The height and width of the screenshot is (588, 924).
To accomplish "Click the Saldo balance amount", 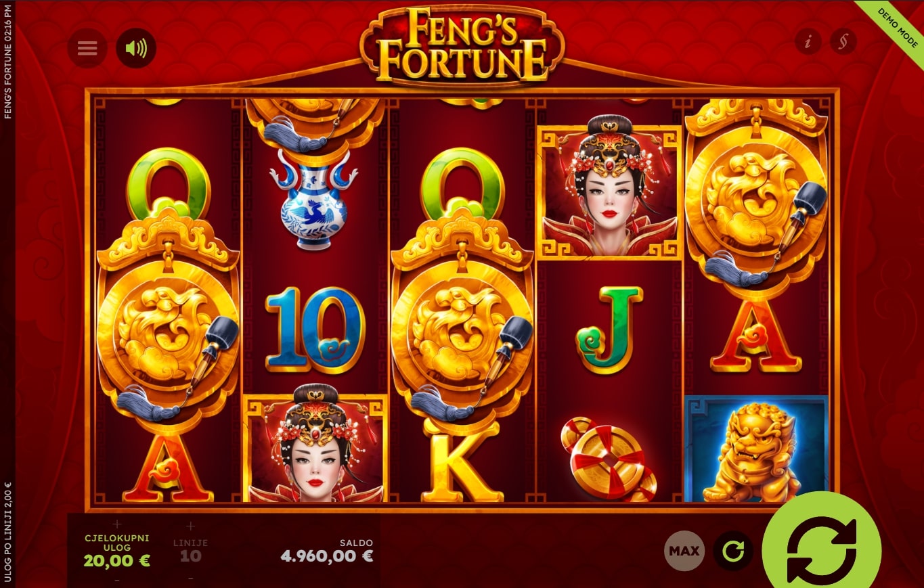I will pyautogui.click(x=327, y=556).
